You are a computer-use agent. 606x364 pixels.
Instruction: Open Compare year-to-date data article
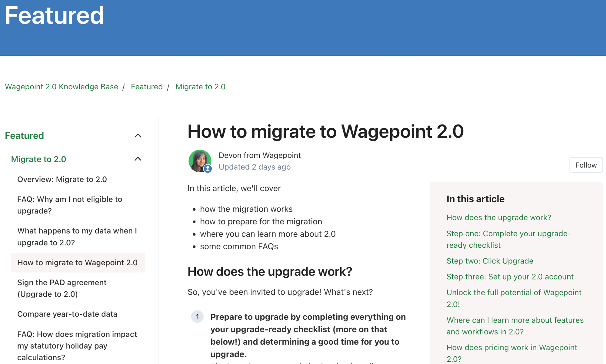(67, 314)
